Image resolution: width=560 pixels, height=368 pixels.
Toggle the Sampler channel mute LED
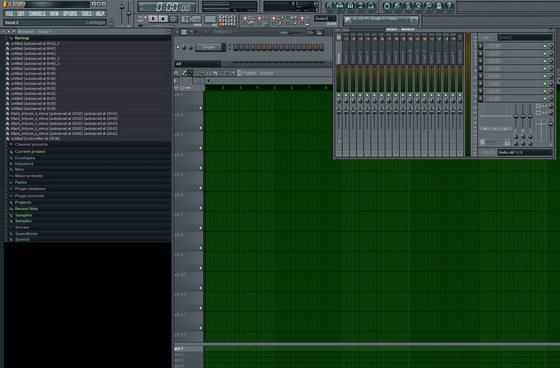click(178, 47)
